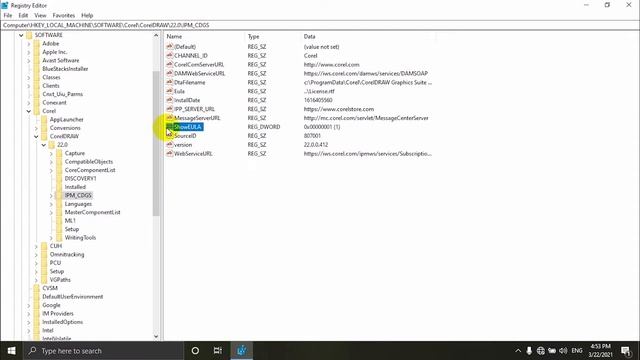Select the SourceID value name
The height and width of the screenshot is (360, 640).
185,136
